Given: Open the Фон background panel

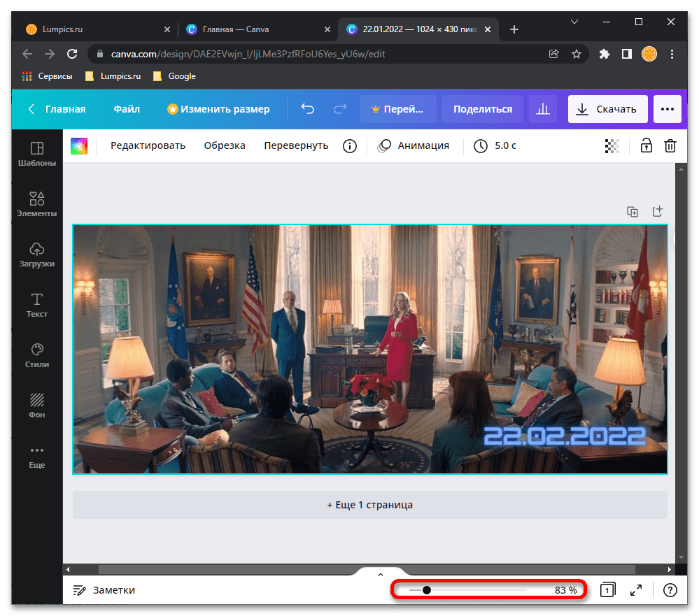Looking at the screenshot, I should click(37, 406).
